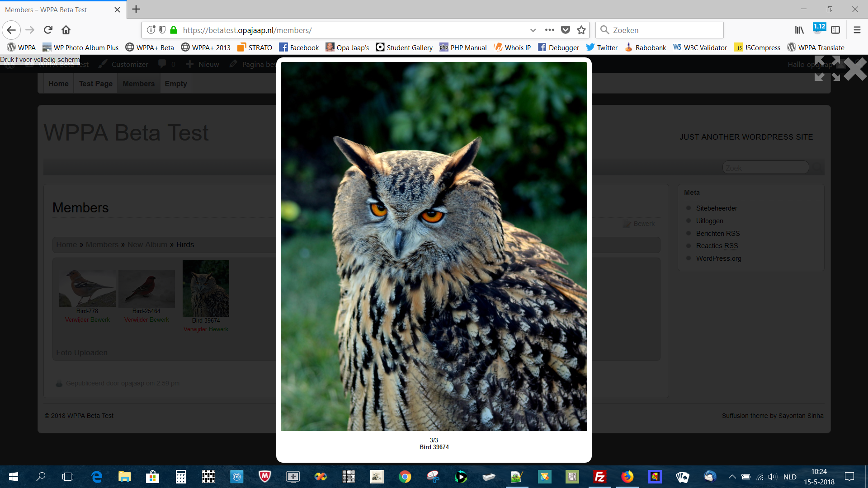The height and width of the screenshot is (488, 868).
Task: Open page actions three-dots menu
Action: coord(550,30)
